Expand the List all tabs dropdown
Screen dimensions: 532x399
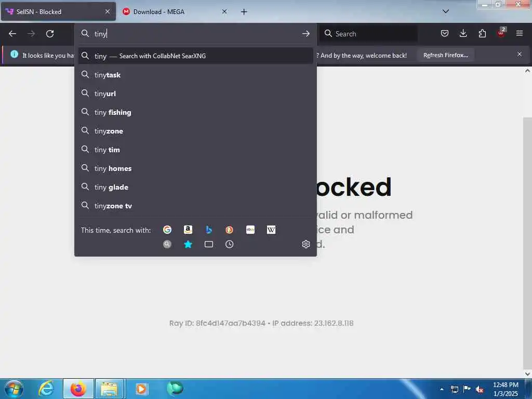click(446, 11)
